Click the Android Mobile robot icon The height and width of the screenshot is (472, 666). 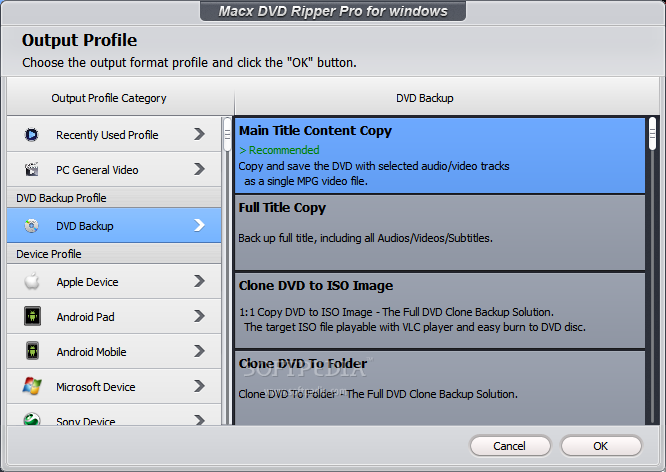pos(32,352)
